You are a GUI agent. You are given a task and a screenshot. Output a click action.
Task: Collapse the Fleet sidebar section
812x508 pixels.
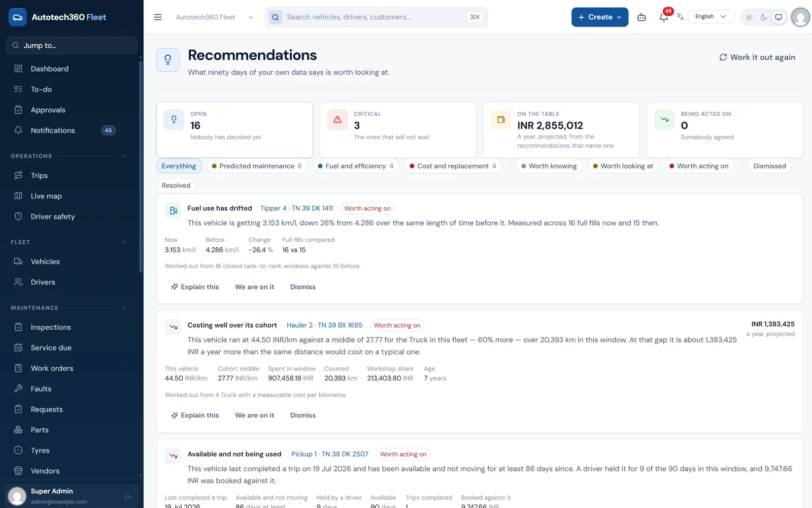click(x=124, y=242)
